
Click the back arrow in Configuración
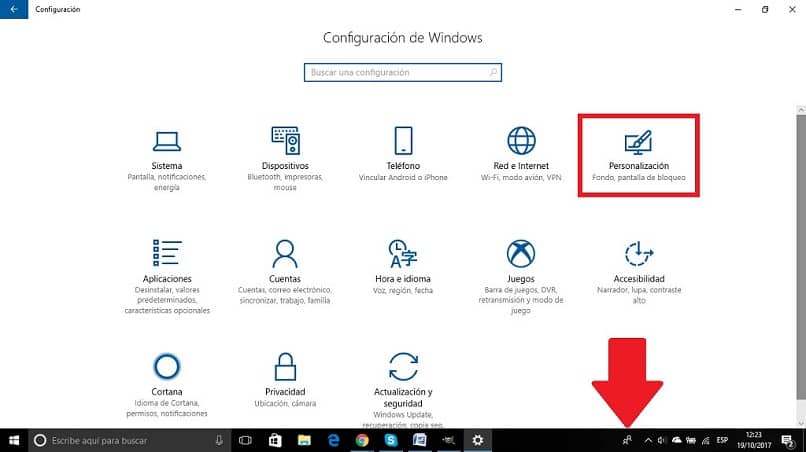(x=14, y=9)
